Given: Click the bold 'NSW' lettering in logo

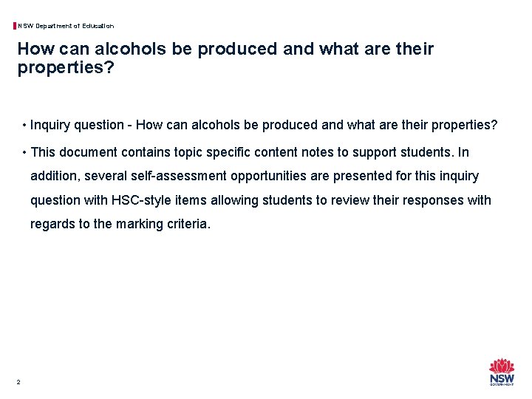Looking at the screenshot, I should click(x=502, y=378).
